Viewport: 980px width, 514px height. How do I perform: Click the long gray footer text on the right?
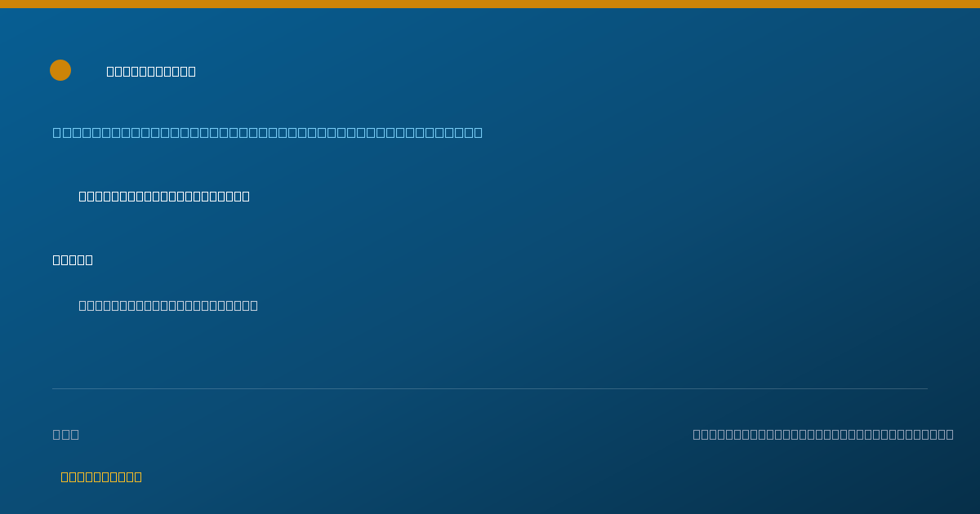point(823,434)
